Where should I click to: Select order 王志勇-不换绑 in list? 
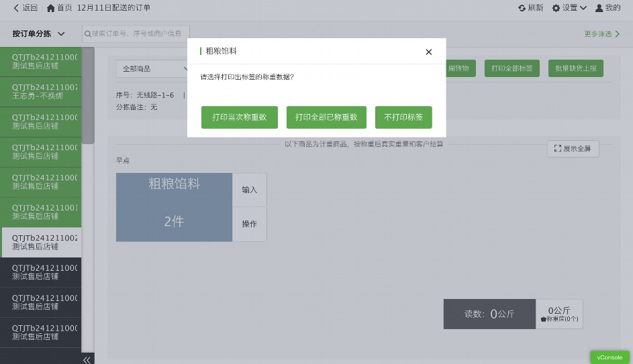[x=42, y=92]
